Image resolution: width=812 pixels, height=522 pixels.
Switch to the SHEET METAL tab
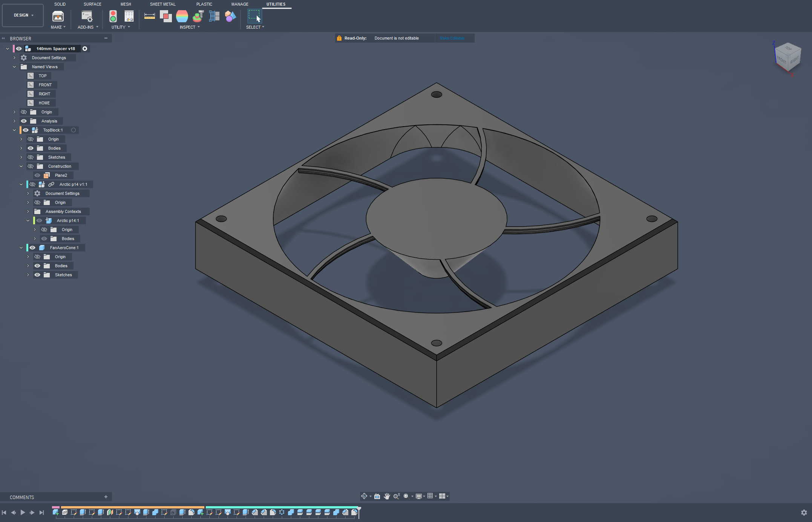coord(162,4)
